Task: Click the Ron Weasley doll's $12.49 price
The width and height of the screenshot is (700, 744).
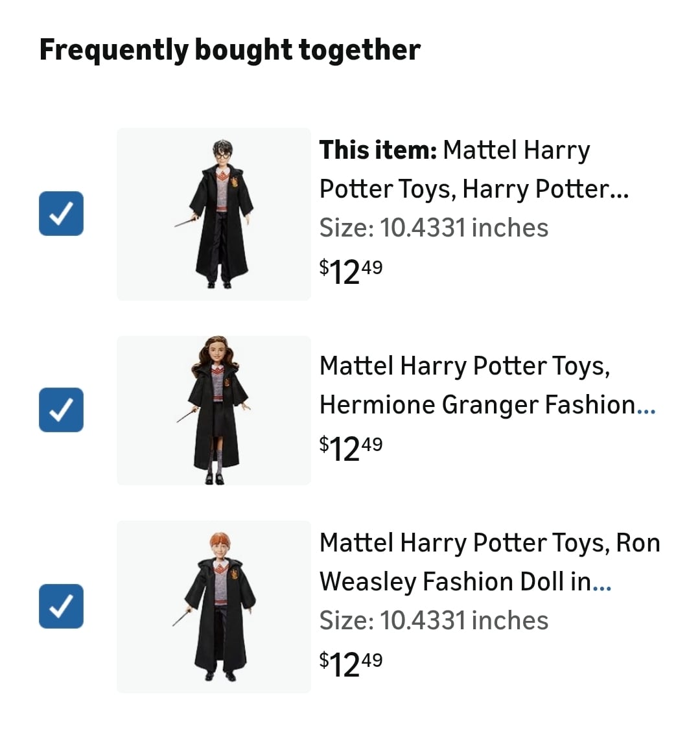Action: coord(351,664)
